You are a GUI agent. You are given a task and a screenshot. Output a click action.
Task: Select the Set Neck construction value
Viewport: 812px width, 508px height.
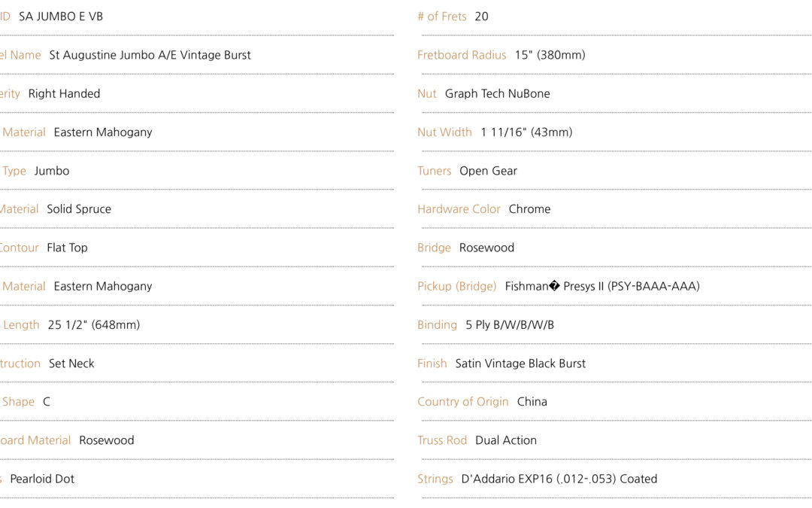pos(71,364)
